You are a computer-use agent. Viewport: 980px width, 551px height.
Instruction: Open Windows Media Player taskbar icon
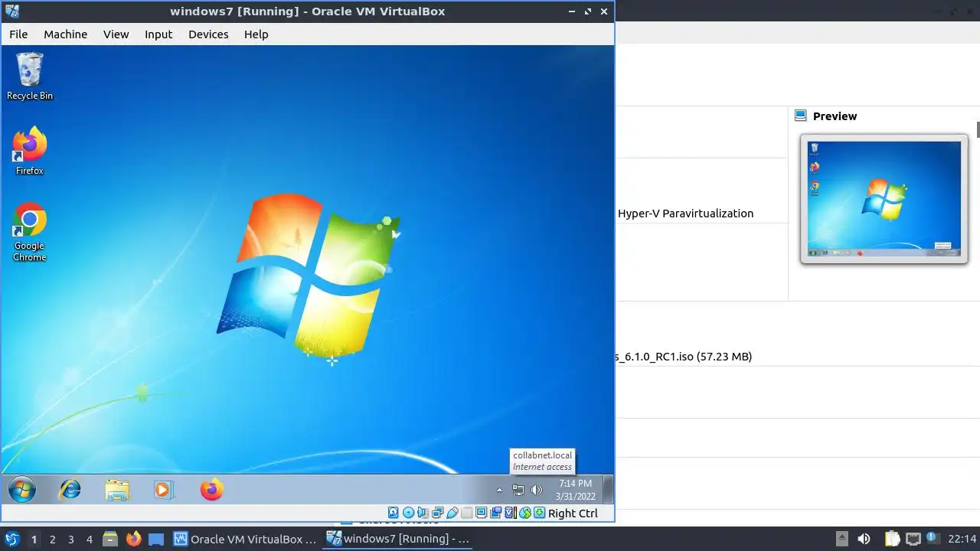(164, 489)
